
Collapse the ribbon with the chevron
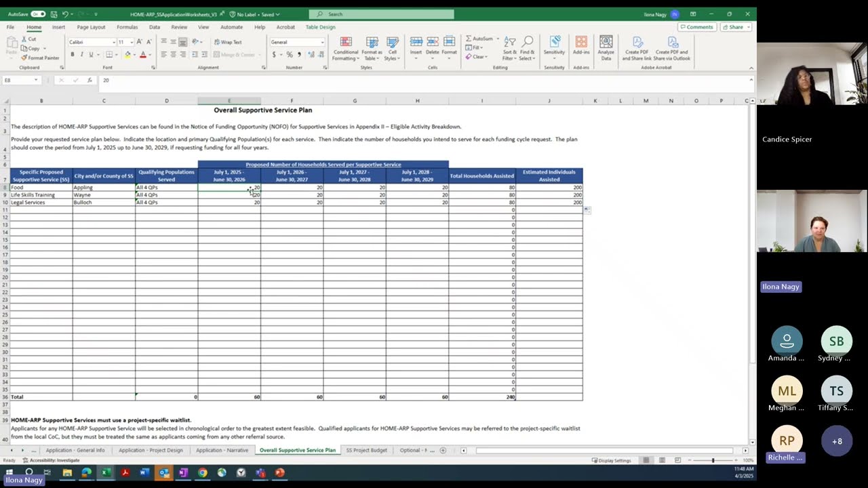coord(751,68)
